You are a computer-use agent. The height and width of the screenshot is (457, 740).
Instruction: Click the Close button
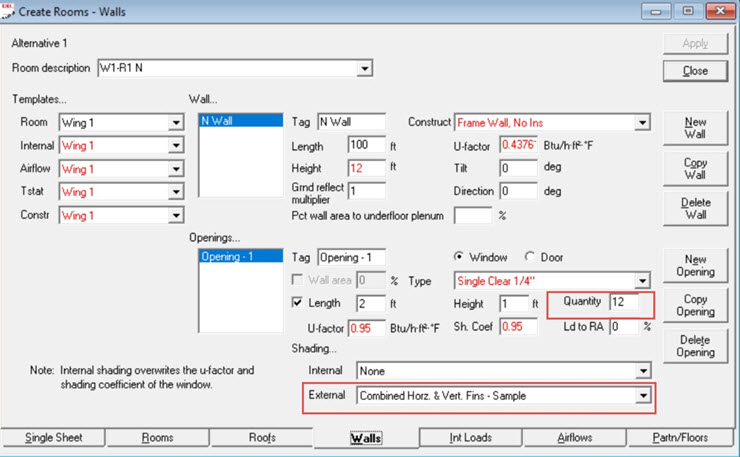pos(695,71)
